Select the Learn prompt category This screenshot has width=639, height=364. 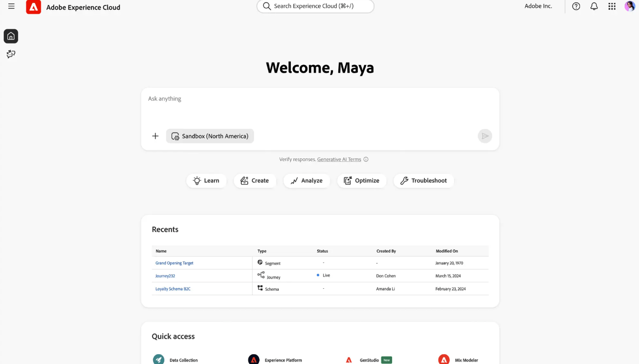(x=206, y=181)
